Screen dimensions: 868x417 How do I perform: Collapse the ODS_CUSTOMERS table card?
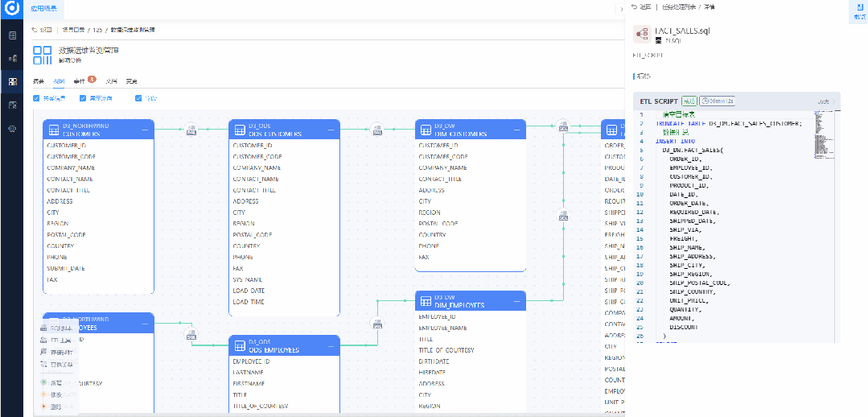point(331,130)
